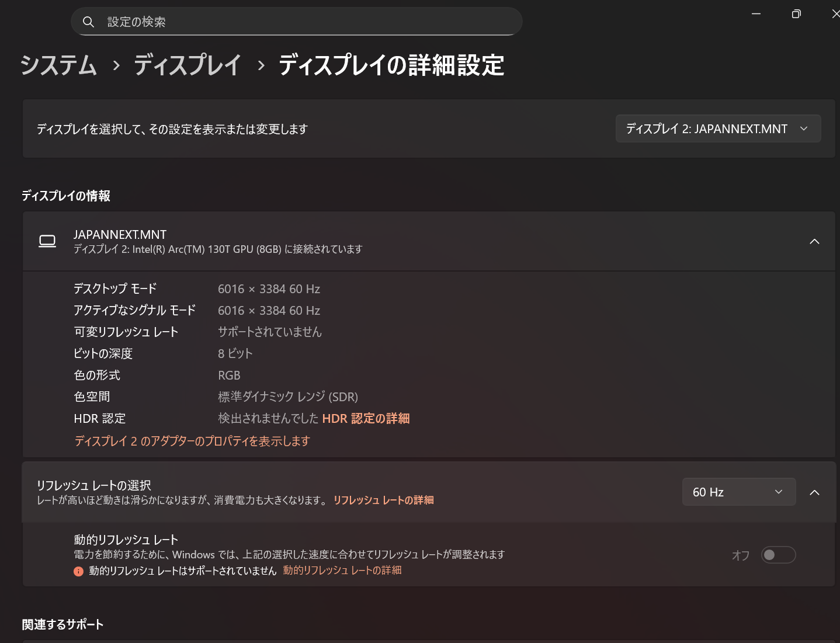Click the 検出されませんでした HDR status text

click(x=268, y=418)
